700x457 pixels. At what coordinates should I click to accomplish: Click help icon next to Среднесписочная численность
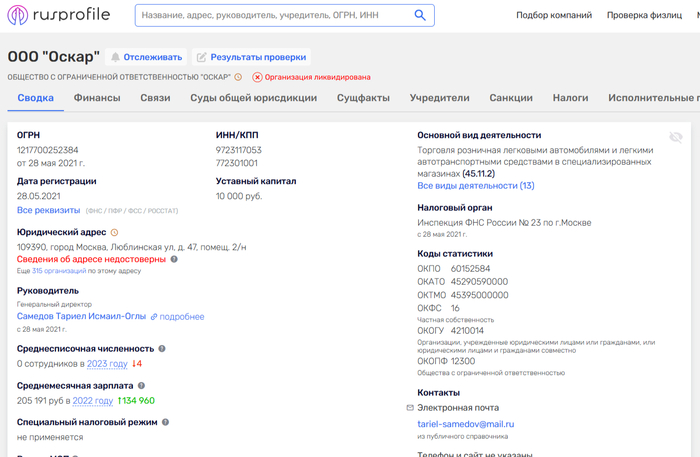162,349
